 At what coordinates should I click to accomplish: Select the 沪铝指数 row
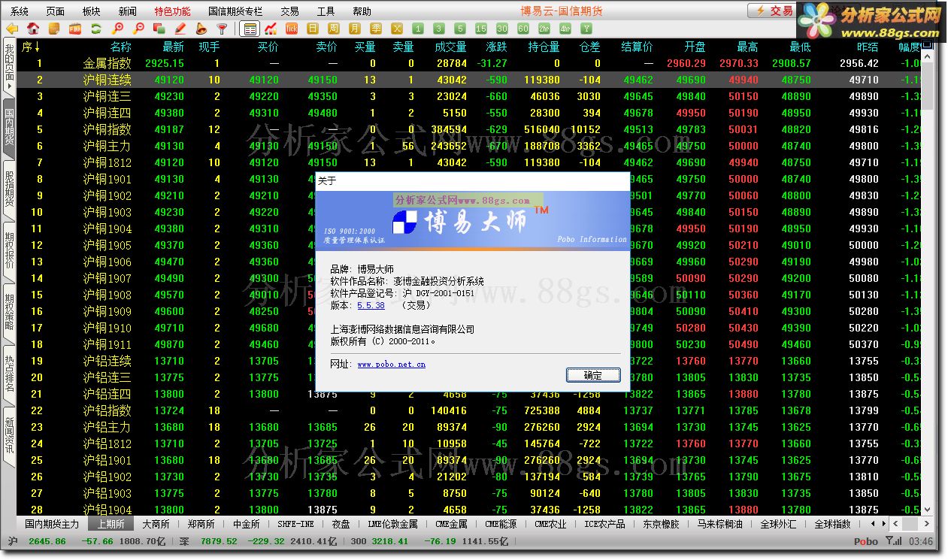pyautogui.click(x=470, y=410)
